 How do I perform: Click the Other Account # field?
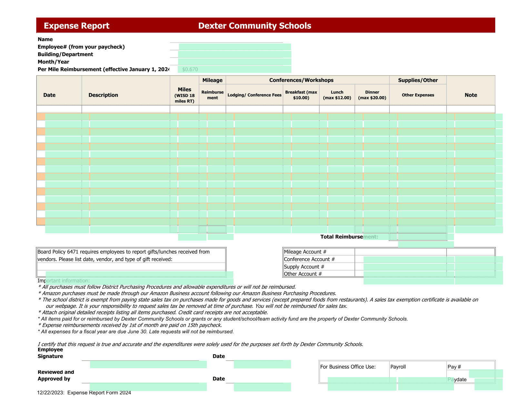[409, 274]
